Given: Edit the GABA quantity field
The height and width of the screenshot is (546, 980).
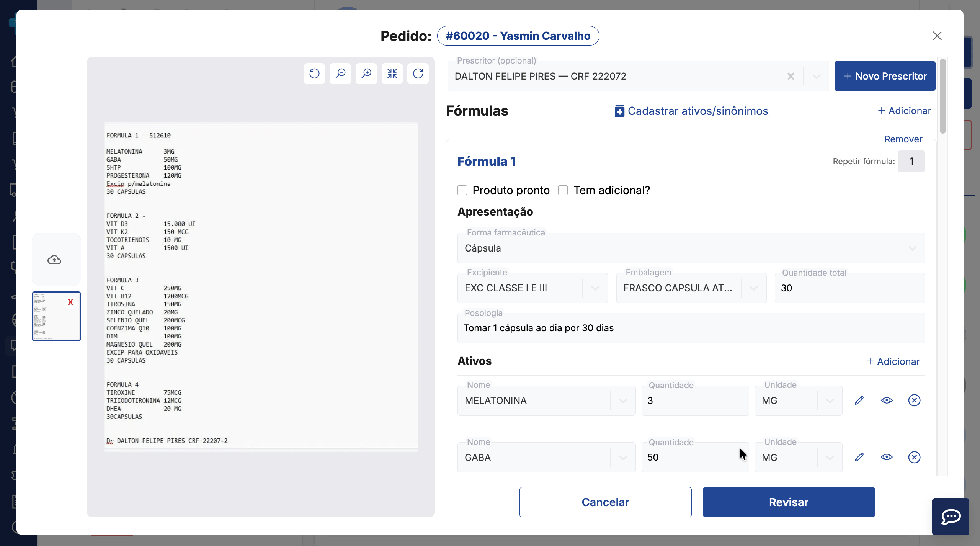Looking at the screenshot, I should point(695,458).
